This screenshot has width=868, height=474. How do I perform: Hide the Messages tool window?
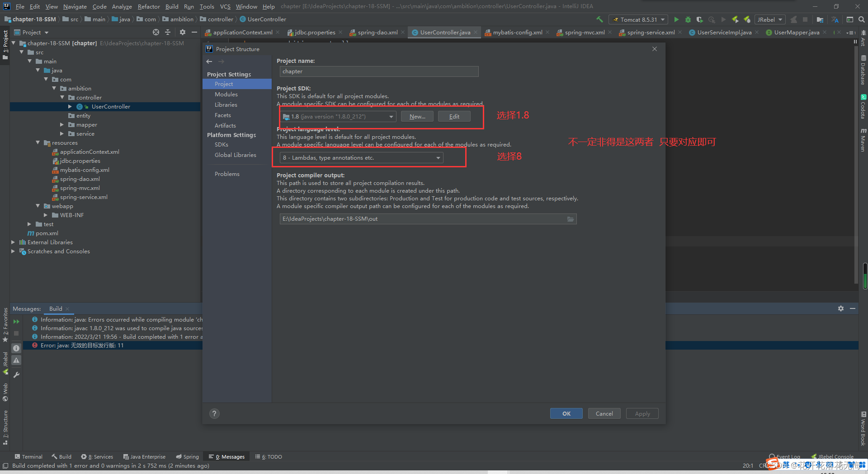(x=853, y=308)
